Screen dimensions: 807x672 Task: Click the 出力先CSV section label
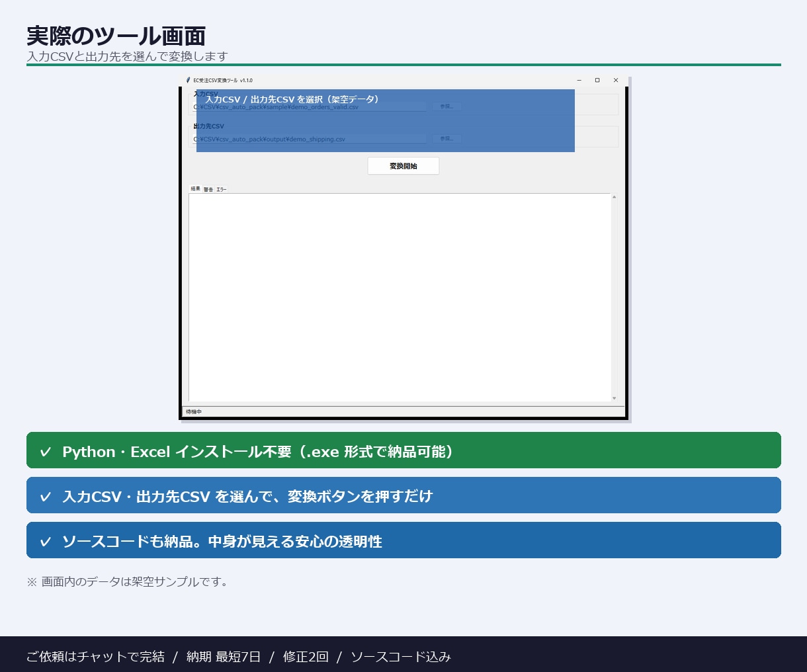[x=209, y=126]
